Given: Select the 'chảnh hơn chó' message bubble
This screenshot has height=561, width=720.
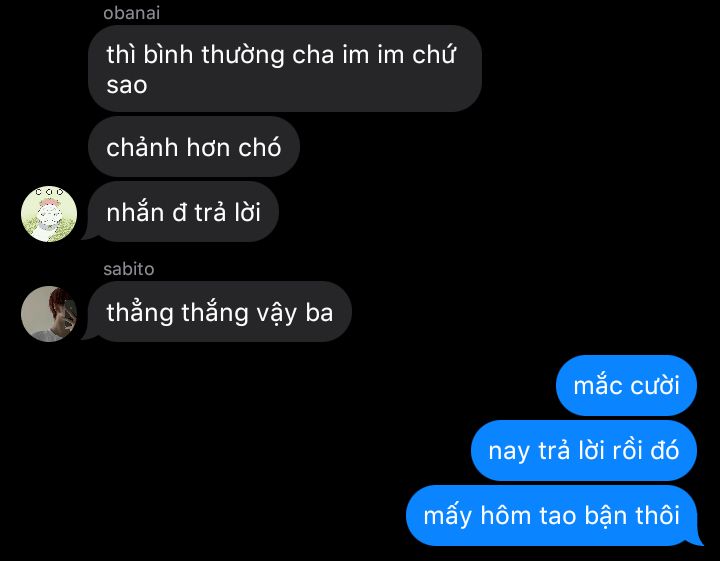Looking at the screenshot, I should 194,147.
